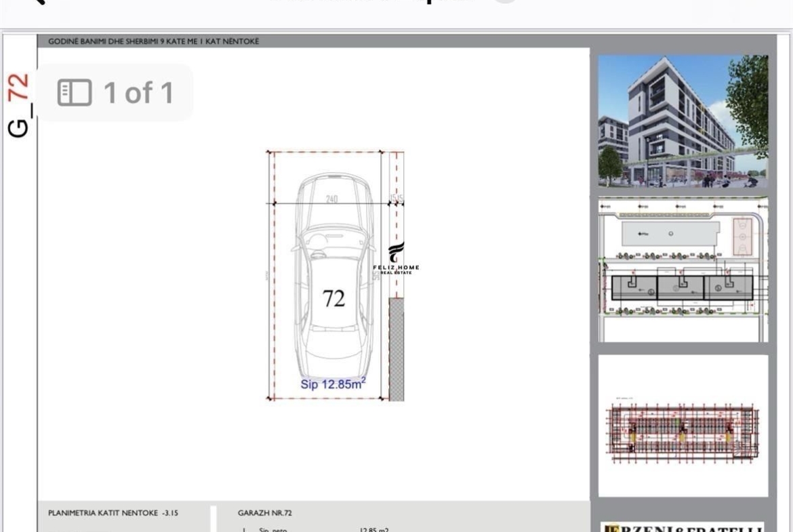The width and height of the screenshot is (793, 532).
Task: Open the page thumbnails sidebar icon
Action: 75,93
